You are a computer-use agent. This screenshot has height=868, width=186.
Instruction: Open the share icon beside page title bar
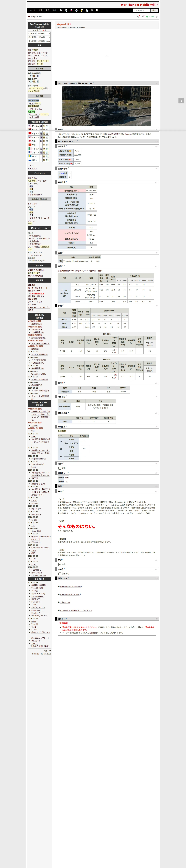pos(138,16)
